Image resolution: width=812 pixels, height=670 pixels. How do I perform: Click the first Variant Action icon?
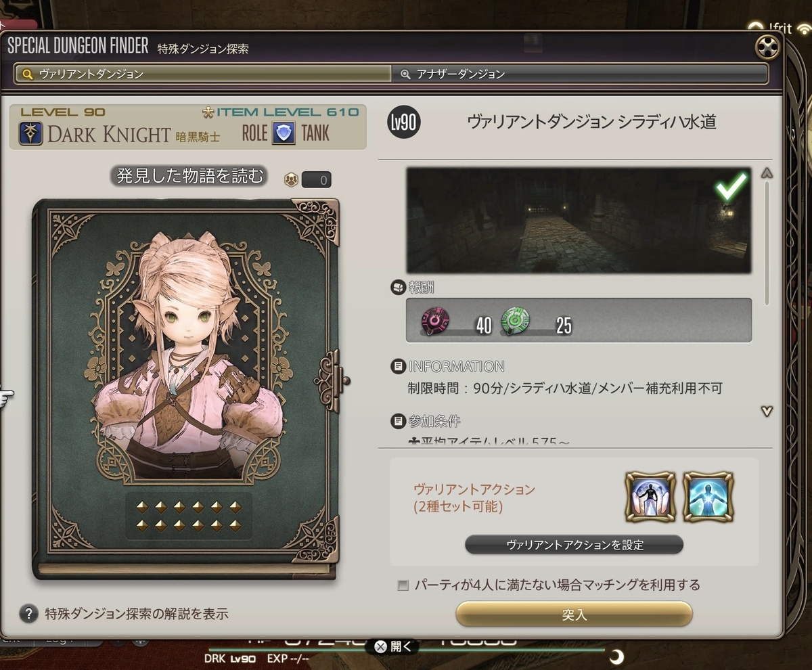[650, 496]
